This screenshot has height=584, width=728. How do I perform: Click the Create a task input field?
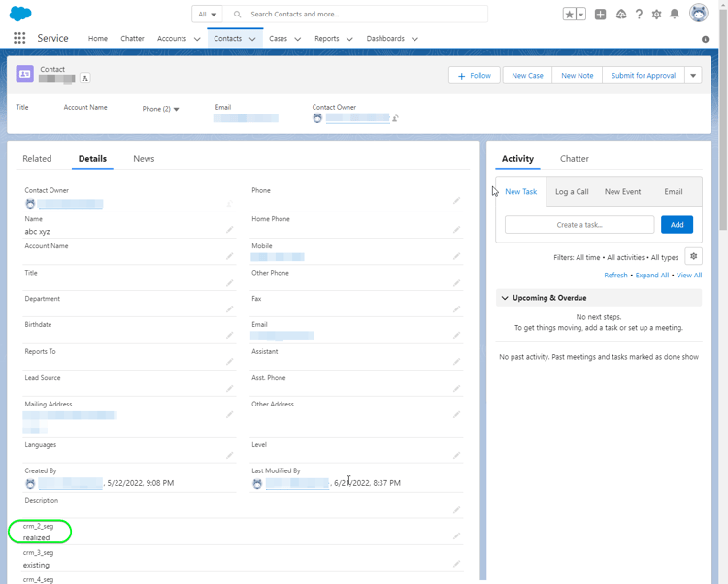point(579,225)
